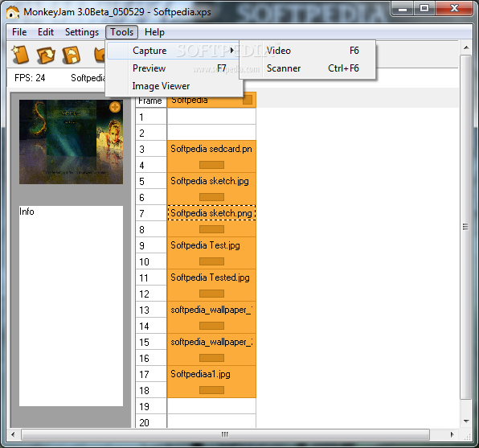Click the empty cell in frame 2
Viewport: 479px width, 448px height.
click(x=211, y=133)
